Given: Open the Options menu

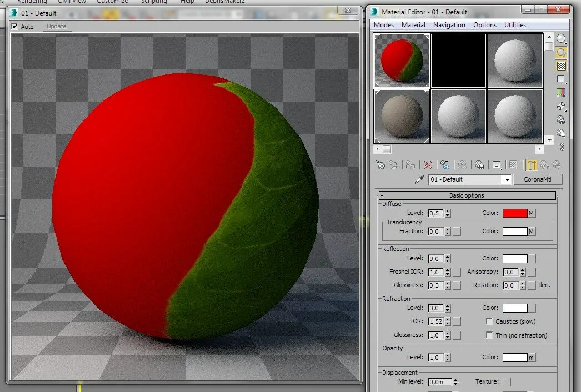Looking at the screenshot, I should (485, 25).
